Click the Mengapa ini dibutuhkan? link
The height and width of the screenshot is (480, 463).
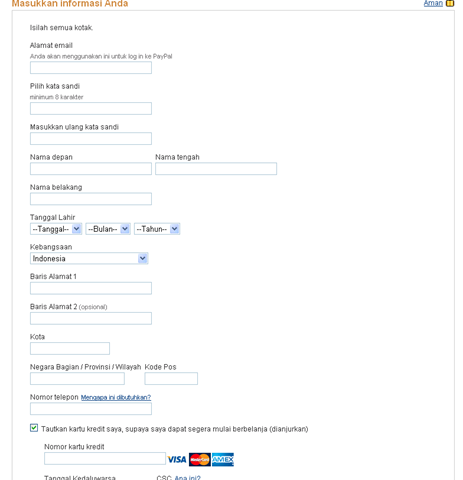point(116,397)
